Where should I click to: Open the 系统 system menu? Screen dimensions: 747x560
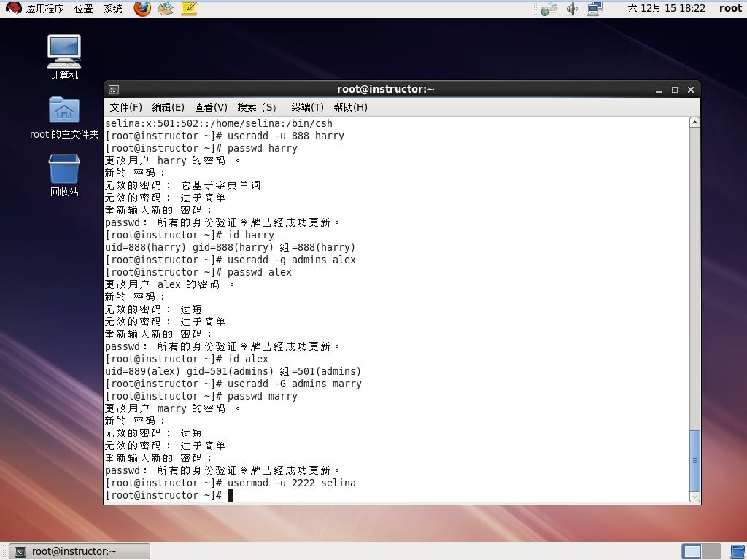coord(113,9)
